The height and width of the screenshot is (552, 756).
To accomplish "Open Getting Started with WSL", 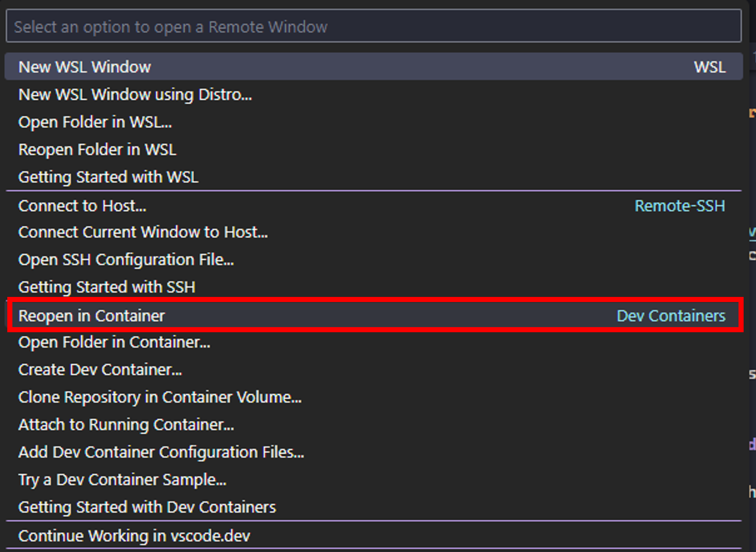I will pos(374,177).
